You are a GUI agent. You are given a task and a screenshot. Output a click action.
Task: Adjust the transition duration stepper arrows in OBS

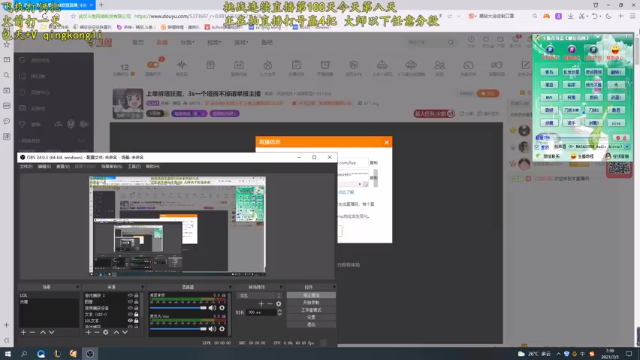[280, 312]
